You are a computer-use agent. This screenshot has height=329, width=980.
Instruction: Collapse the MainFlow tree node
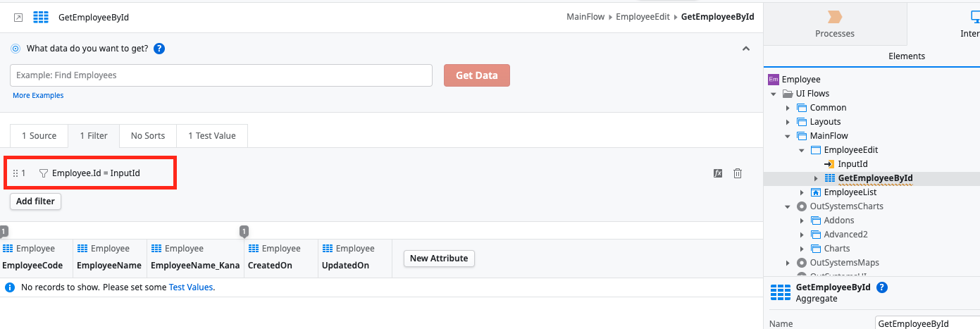pyautogui.click(x=788, y=136)
